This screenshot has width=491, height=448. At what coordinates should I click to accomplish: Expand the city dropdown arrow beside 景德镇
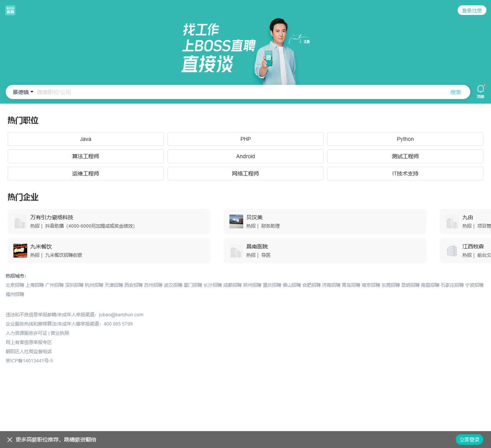tap(31, 92)
